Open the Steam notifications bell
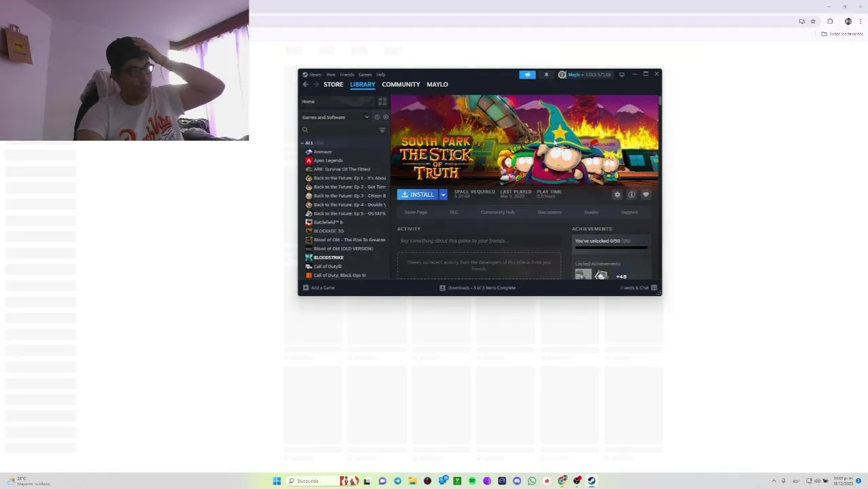 coord(546,75)
